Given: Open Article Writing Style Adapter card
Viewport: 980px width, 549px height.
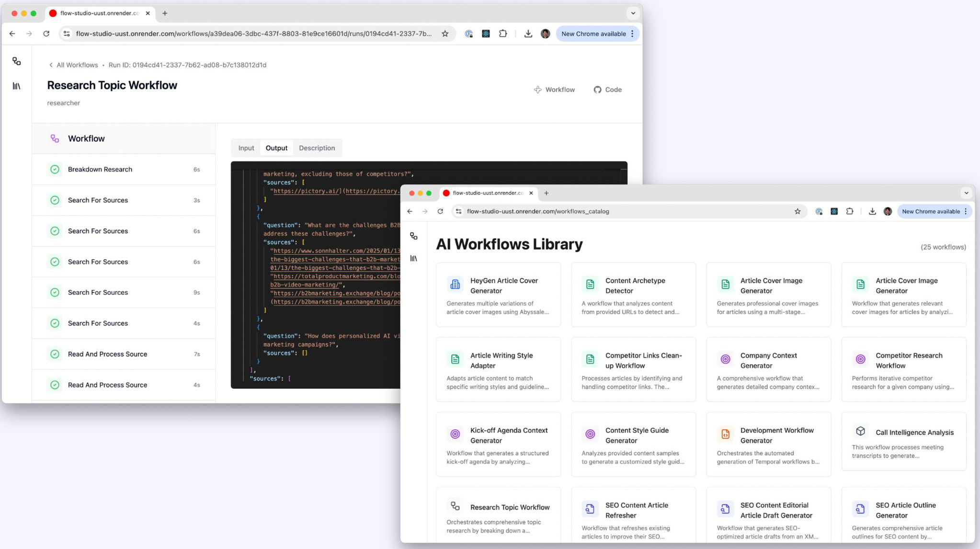Looking at the screenshot, I should (498, 369).
